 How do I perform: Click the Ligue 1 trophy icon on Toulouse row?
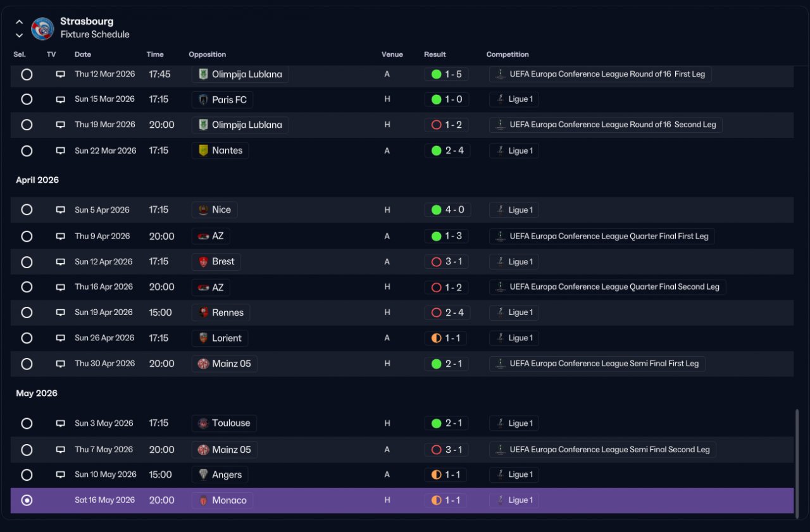500,423
